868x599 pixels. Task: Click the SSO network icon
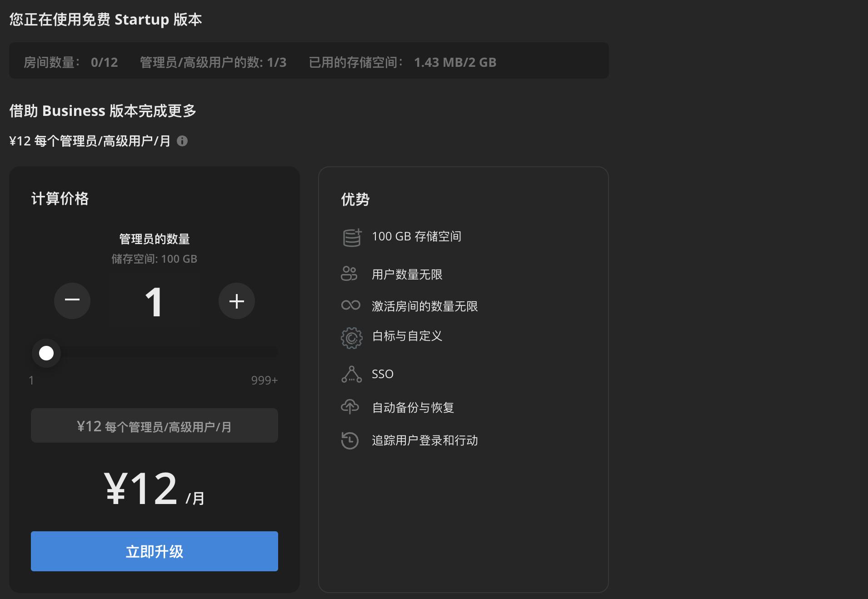point(351,374)
